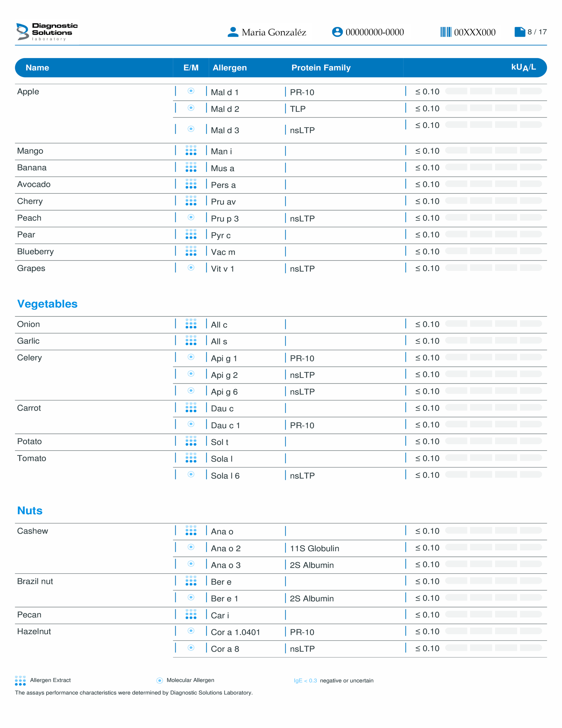This screenshot has width=562, height=728.
Task: Click the result level bar for Ana o 2
Action: [x=493, y=547]
